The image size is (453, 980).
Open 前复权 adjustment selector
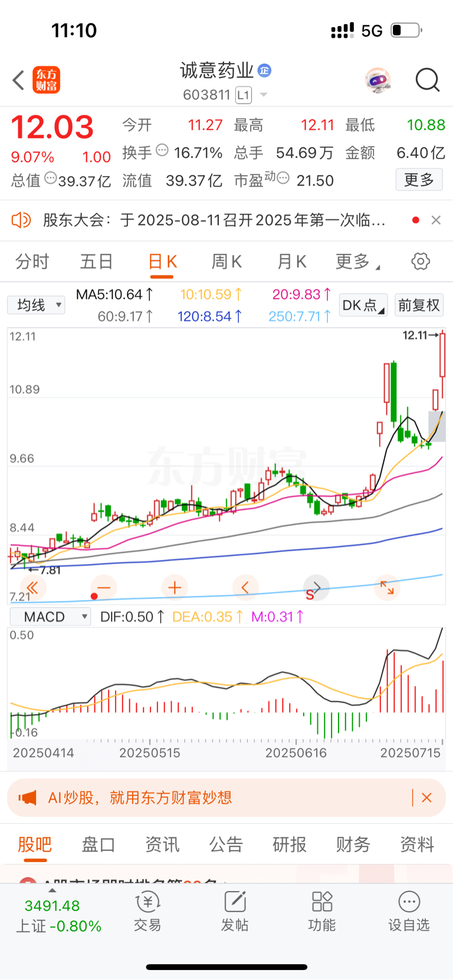click(419, 305)
